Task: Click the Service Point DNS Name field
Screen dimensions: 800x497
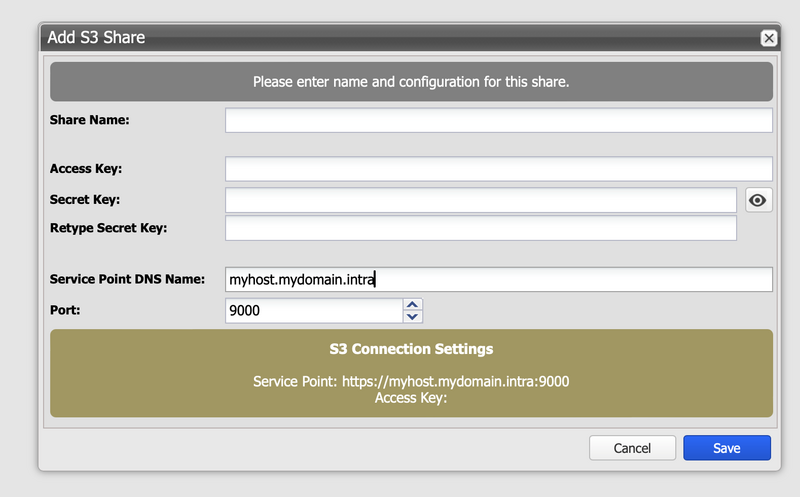Action: [498, 279]
